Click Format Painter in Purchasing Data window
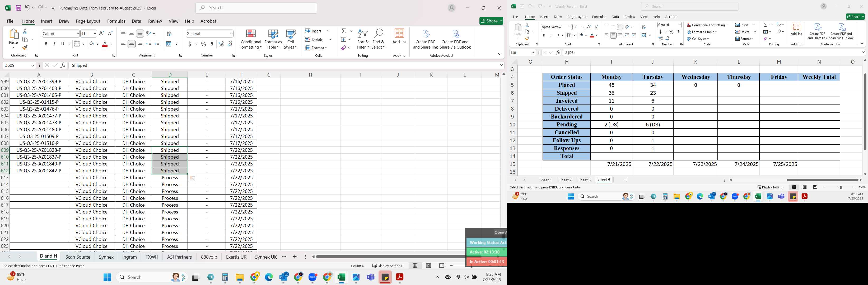The image size is (868, 285). click(25, 48)
